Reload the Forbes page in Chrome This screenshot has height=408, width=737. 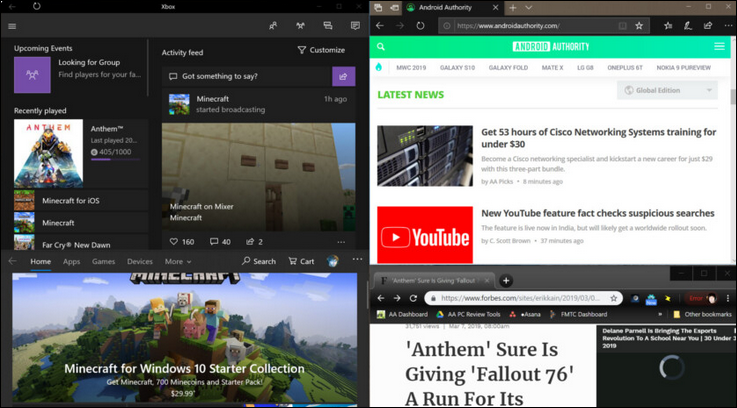pos(414,298)
